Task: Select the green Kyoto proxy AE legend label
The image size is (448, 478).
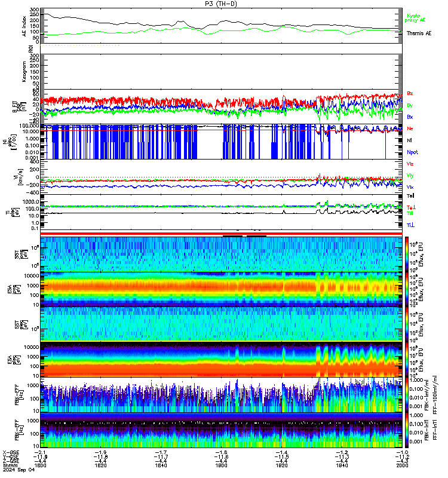Action: click(x=415, y=18)
